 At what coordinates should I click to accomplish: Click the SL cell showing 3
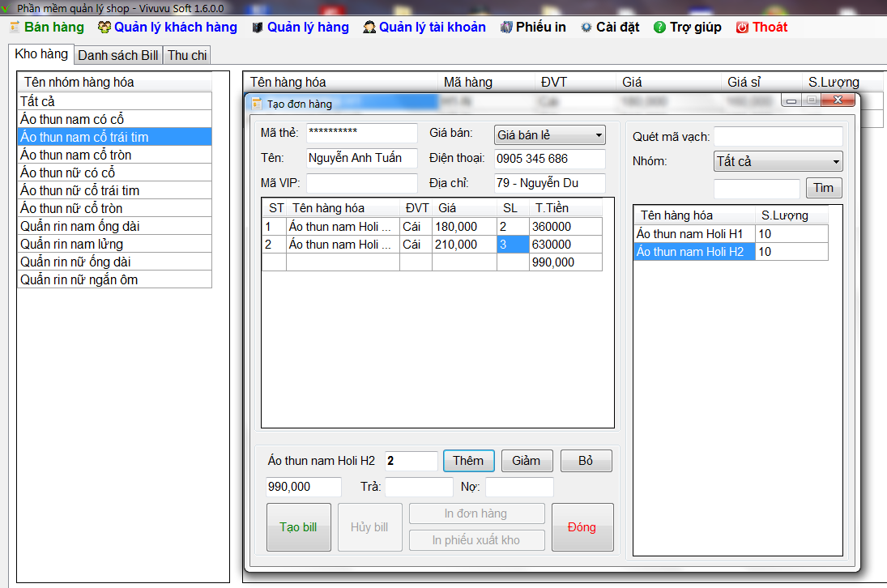point(513,245)
